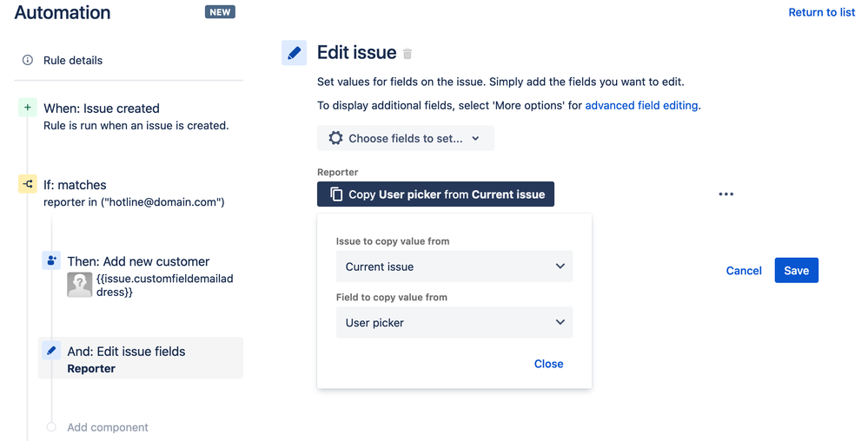Click the unknown user avatar thumbnail
This screenshot has width=868, height=441.
pyautogui.click(x=80, y=285)
